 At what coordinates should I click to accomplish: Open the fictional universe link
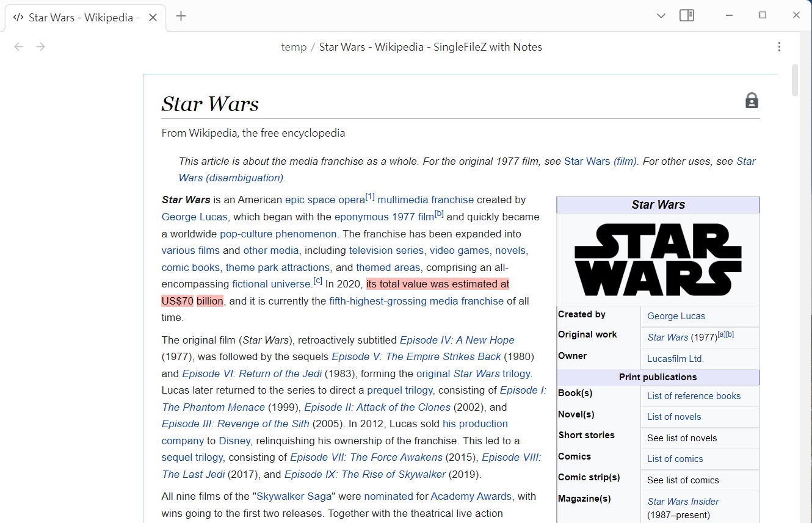point(272,284)
